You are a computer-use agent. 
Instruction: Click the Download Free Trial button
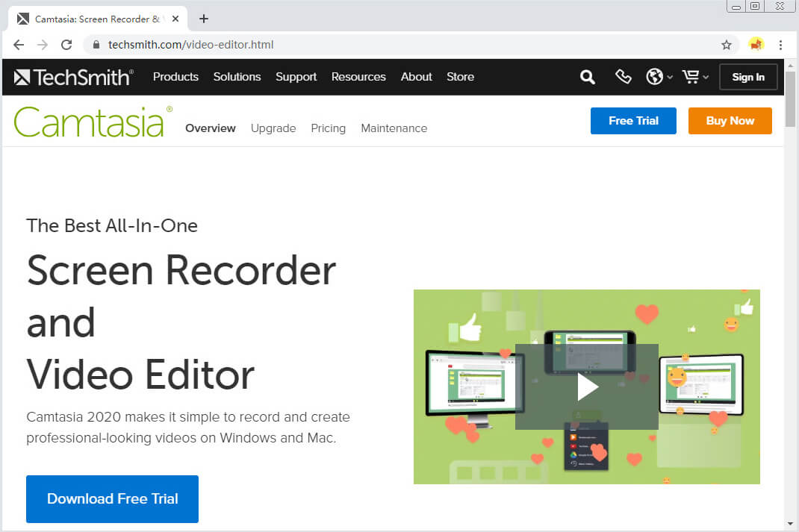[x=112, y=499]
